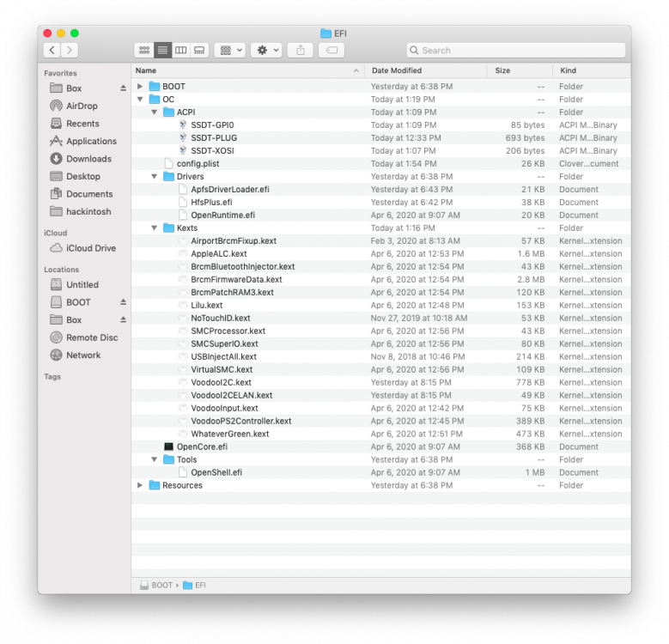Open hackintosh folder in sidebar
Viewport: 669px width, 644px height.
click(x=88, y=211)
